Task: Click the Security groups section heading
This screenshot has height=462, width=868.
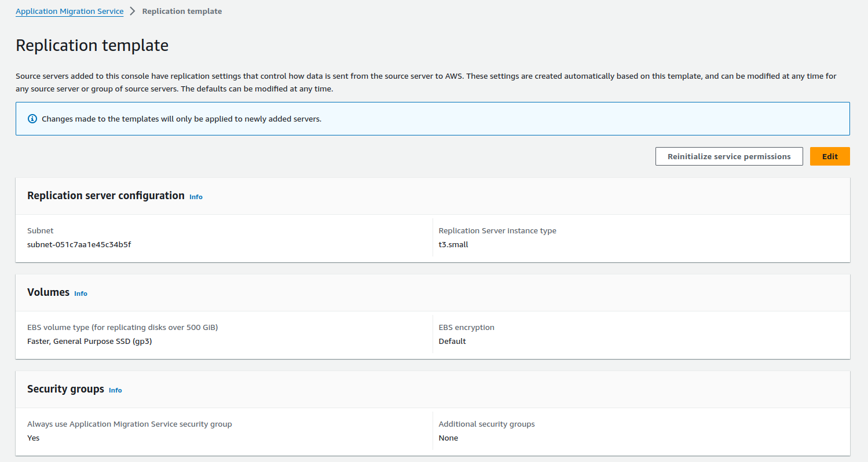Action: (x=65, y=389)
